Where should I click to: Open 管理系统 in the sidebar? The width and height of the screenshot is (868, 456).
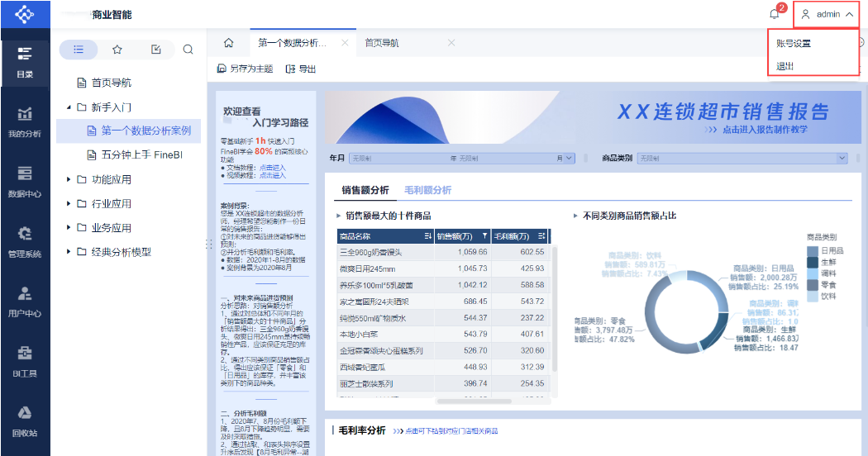(25, 242)
